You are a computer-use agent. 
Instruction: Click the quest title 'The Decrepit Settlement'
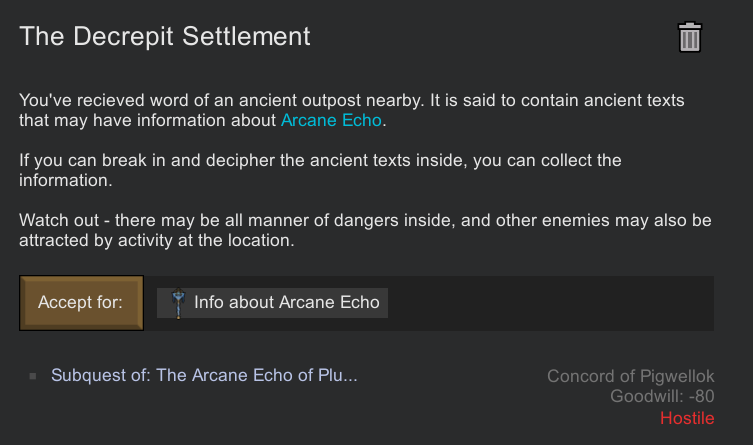click(165, 37)
